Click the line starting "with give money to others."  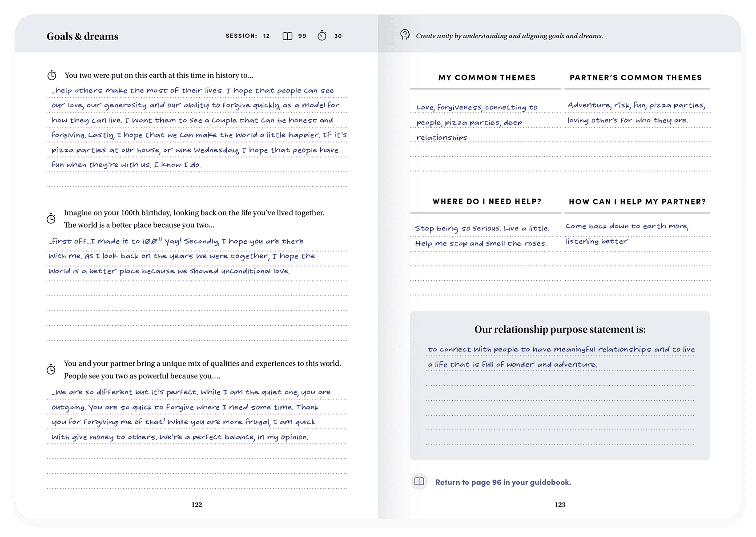180,437
